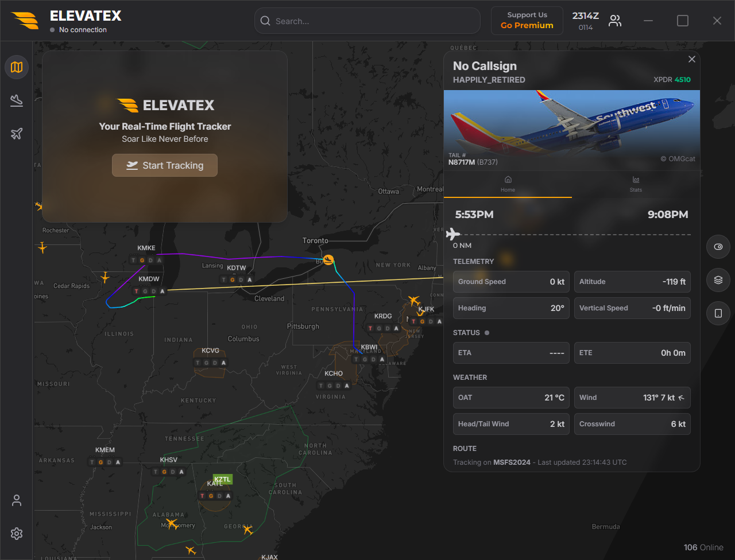Click the ETA status tile
Image resolution: width=735 pixels, height=560 pixels.
pyautogui.click(x=511, y=353)
